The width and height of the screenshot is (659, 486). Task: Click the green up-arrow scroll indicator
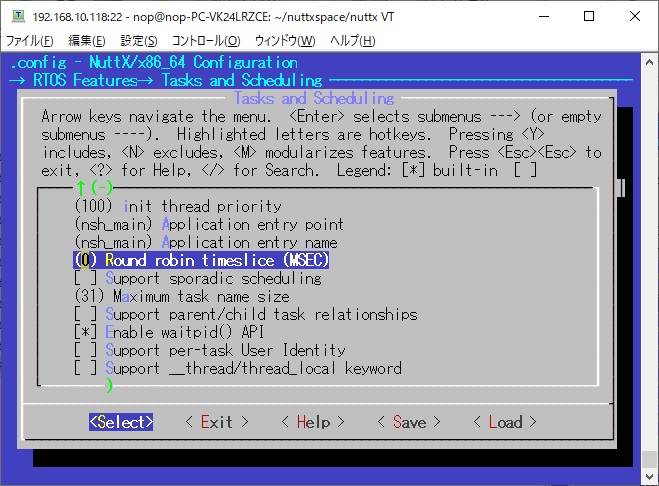pos(81,188)
